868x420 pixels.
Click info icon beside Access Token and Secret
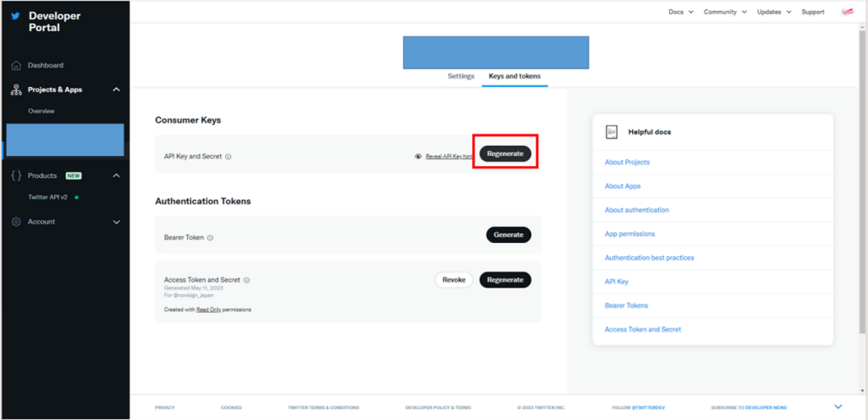[x=246, y=280]
